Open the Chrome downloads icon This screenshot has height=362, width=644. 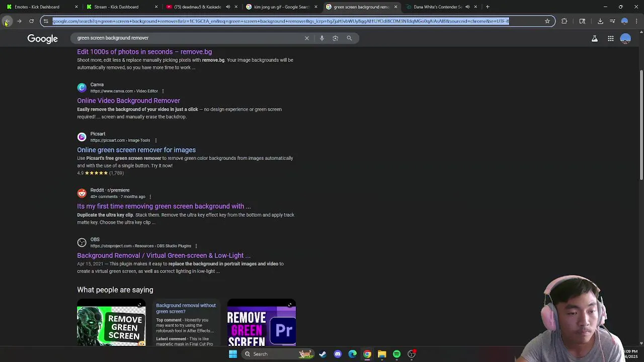[x=600, y=21]
